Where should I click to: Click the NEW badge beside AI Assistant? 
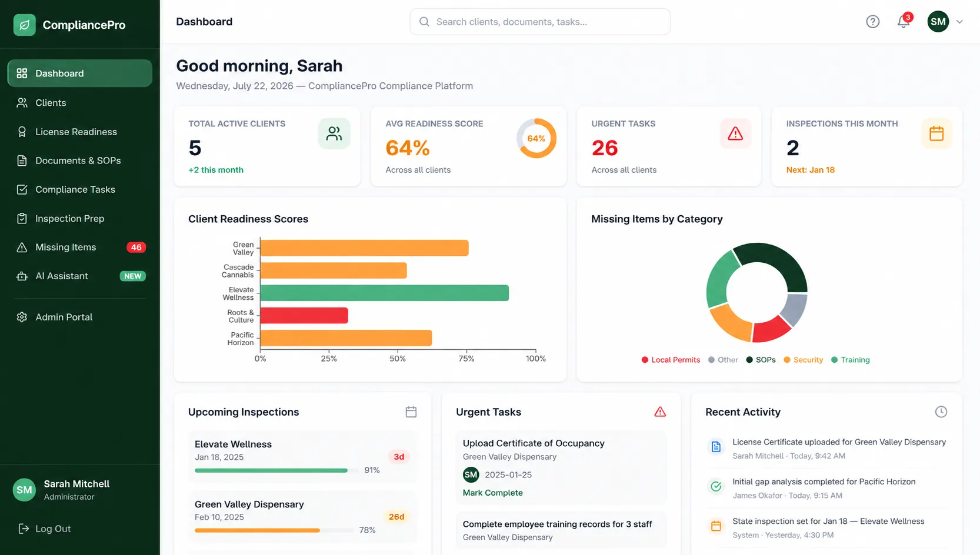[x=132, y=276]
